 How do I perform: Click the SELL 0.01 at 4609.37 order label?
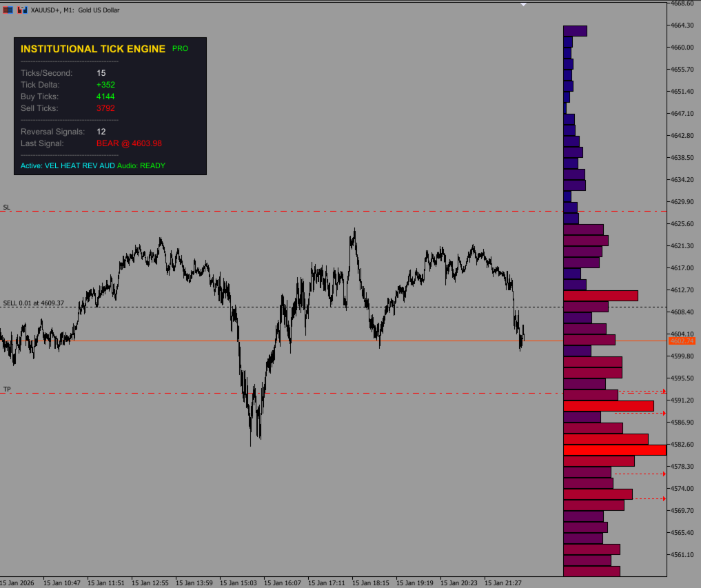pos(33,301)
